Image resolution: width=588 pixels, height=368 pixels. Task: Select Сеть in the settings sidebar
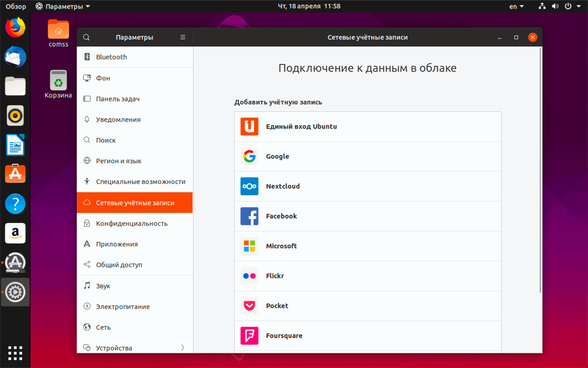pos(135,328)
